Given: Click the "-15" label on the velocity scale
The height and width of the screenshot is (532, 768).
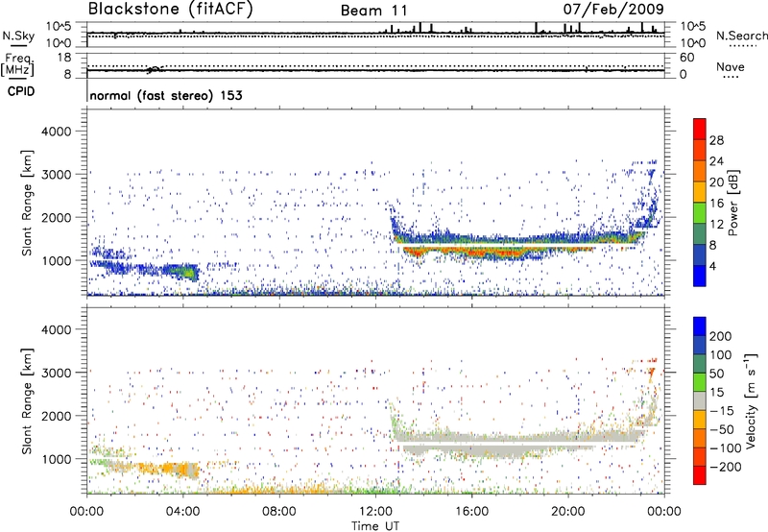Looking at the screenshot, I should point(720,410).
